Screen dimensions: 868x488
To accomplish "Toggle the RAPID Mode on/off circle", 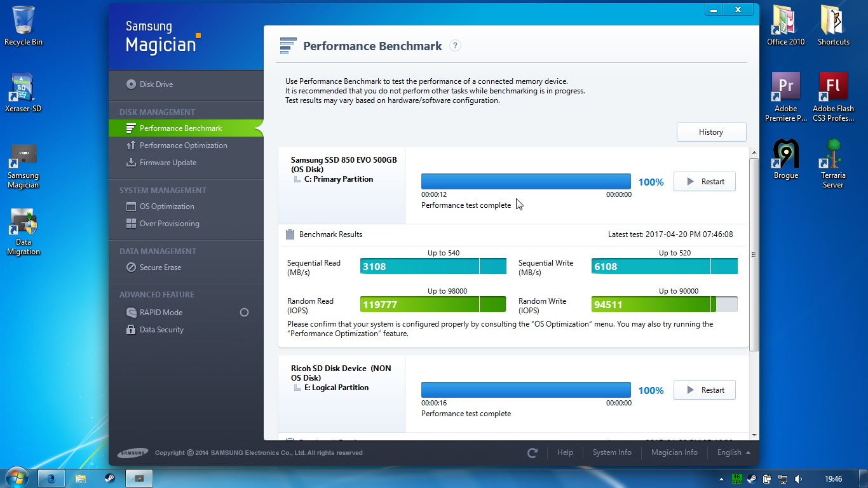I will [x=244, y=313].
